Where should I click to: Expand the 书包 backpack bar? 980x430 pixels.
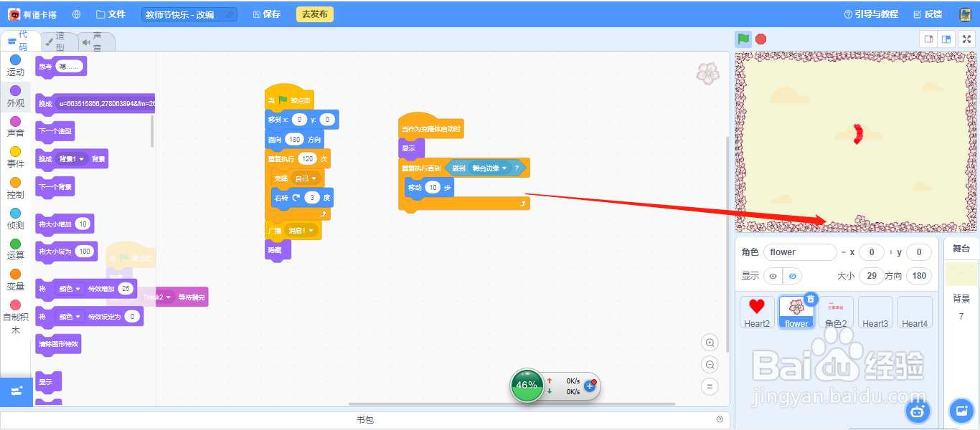pyautogui.click(x=364, y=420)
